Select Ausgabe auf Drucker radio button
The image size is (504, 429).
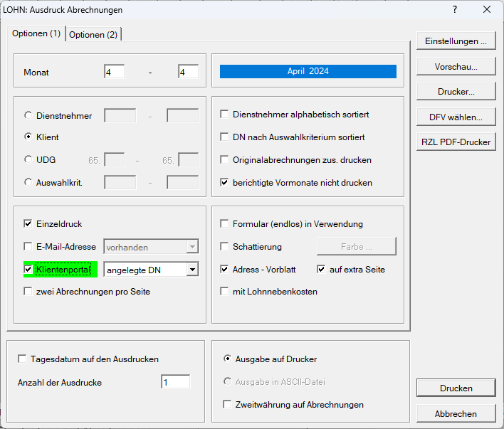pos(228,359)
